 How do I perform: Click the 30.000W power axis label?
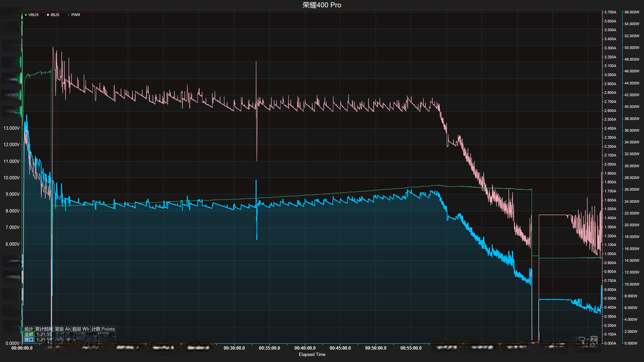pos(632,166)
